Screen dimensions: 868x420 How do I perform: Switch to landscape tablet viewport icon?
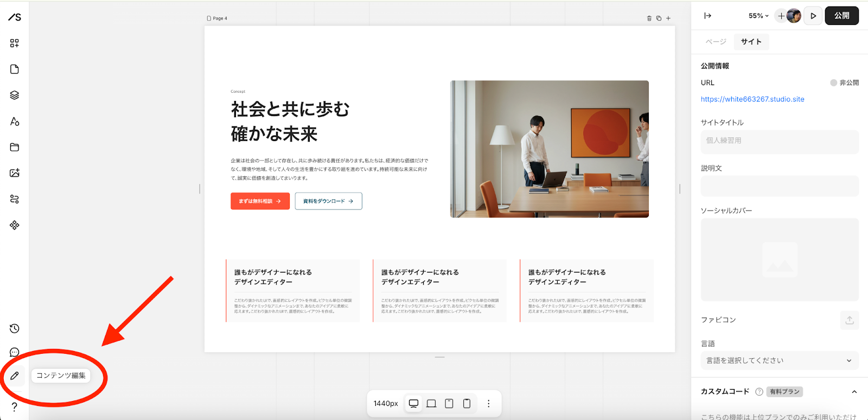(x=431, y=404)
